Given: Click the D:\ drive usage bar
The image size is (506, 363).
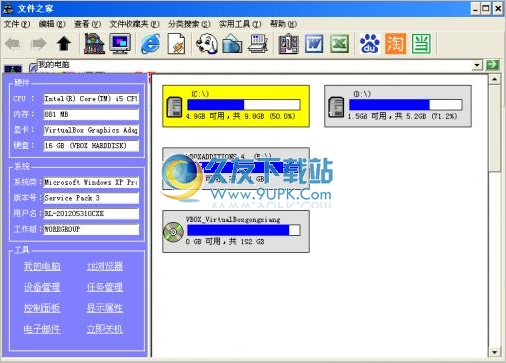Looking at the screenshot, I should pyautogui.click(x=405, y=105).
